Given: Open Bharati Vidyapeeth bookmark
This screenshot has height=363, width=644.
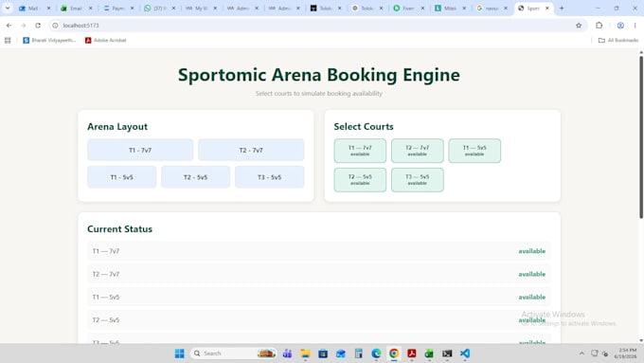Looking at the screenshot, I should 49,41.
